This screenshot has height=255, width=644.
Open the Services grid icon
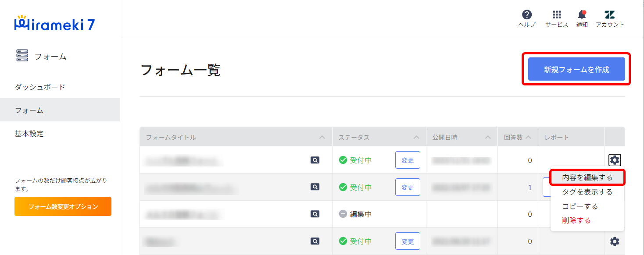pyautogui.click(x=557, y=15)
